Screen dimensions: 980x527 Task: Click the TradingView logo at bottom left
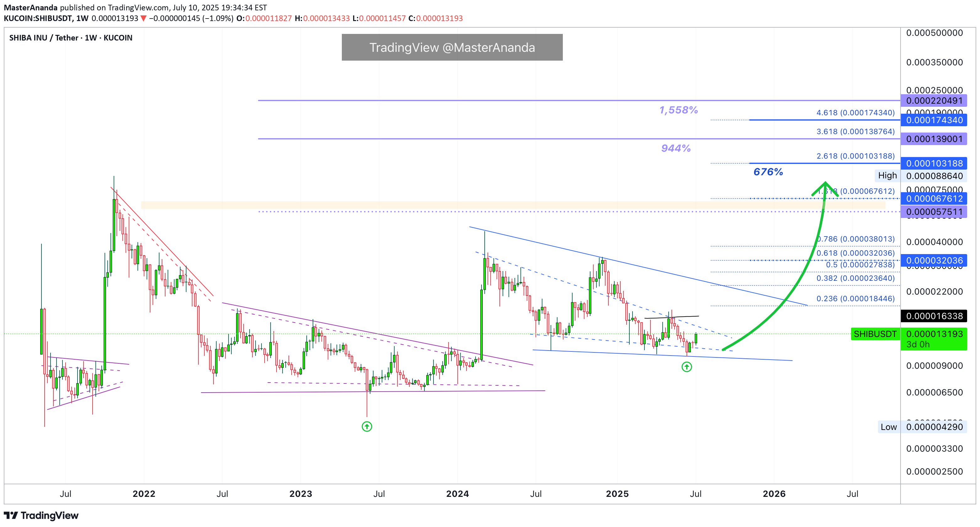[x=41, y=515]
